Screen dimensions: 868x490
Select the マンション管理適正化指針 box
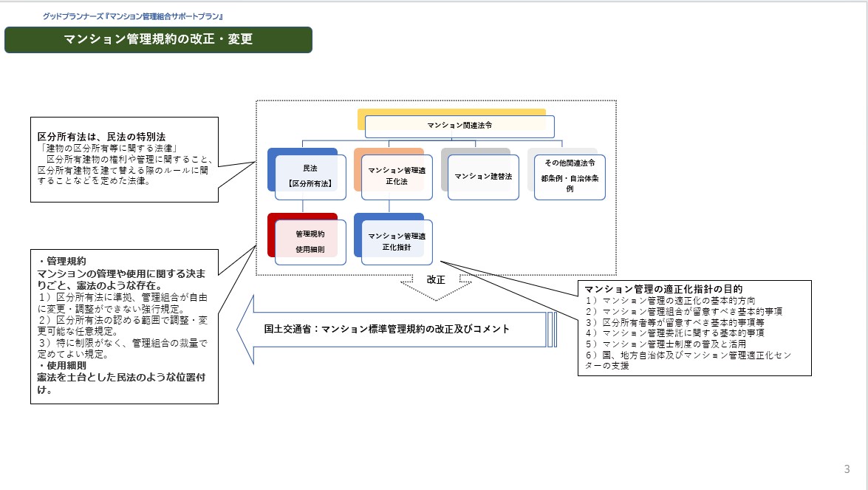[x=397, y=242]
